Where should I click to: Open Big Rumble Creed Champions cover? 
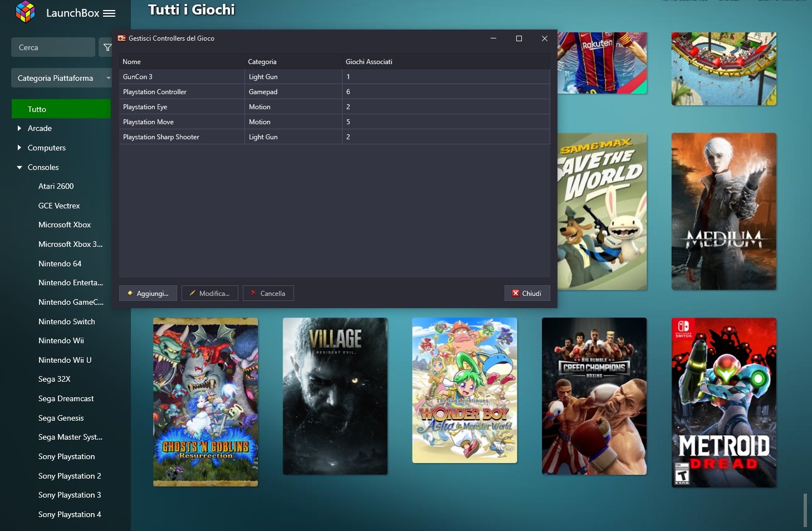click(x=594, y=396)
